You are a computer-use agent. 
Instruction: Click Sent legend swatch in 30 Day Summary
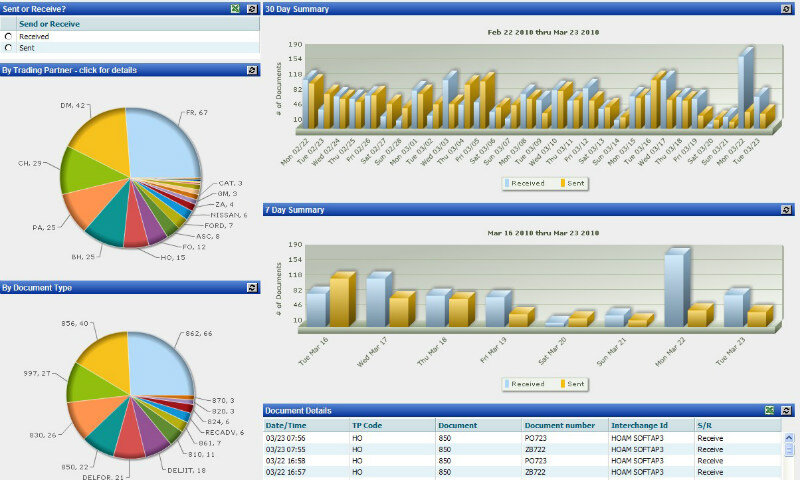coord(564,184)
